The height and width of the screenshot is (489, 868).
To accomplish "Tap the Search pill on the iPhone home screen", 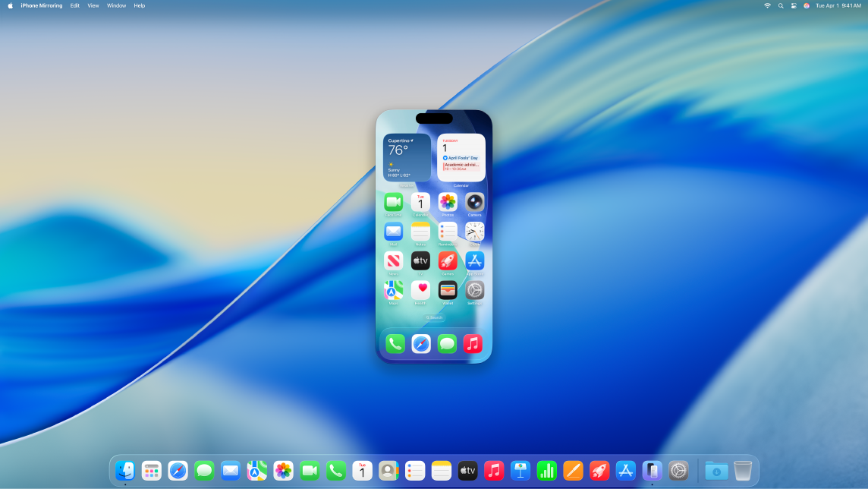I will tap(433, 317).
